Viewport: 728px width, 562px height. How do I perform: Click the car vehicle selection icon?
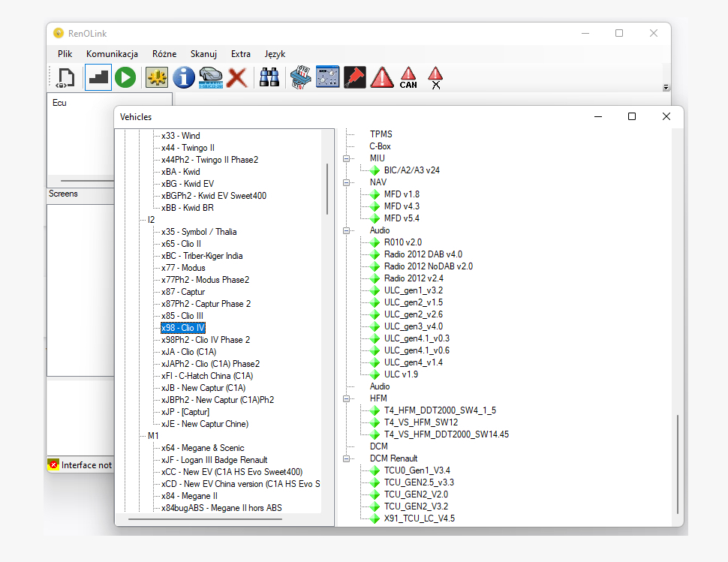pos(211,77)
